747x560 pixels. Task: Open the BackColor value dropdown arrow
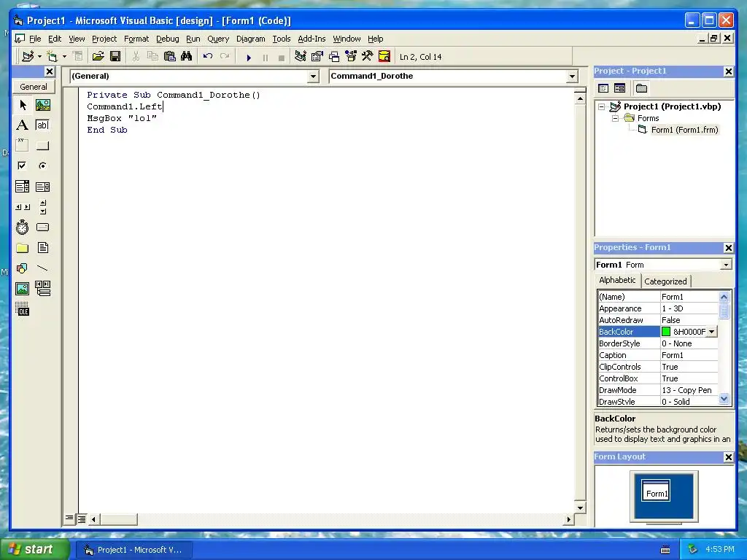(712, 332)
